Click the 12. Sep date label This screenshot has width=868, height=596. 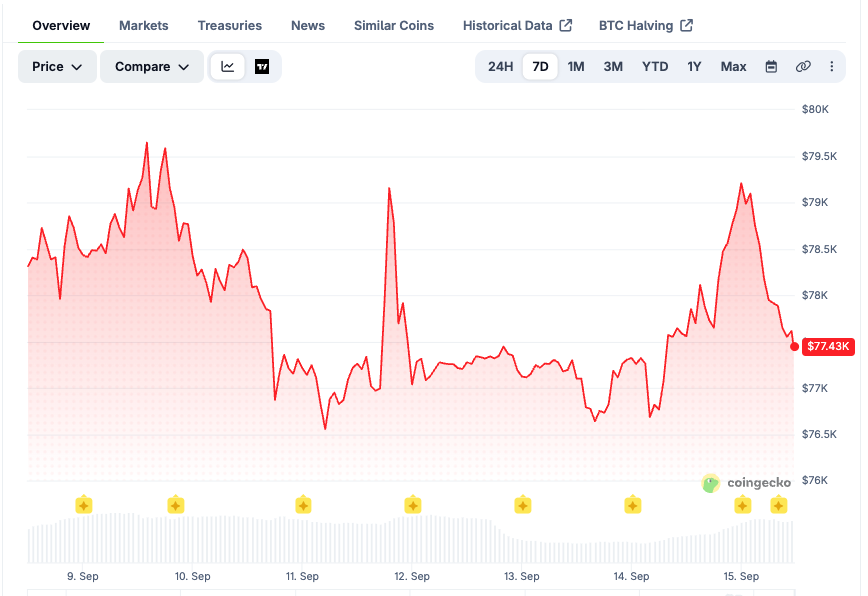412,576
